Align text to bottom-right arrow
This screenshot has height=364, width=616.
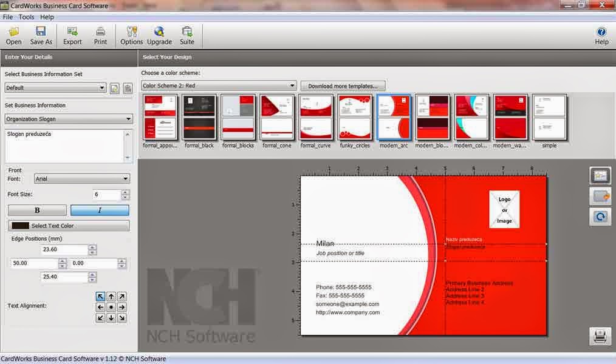pos(121,318)
